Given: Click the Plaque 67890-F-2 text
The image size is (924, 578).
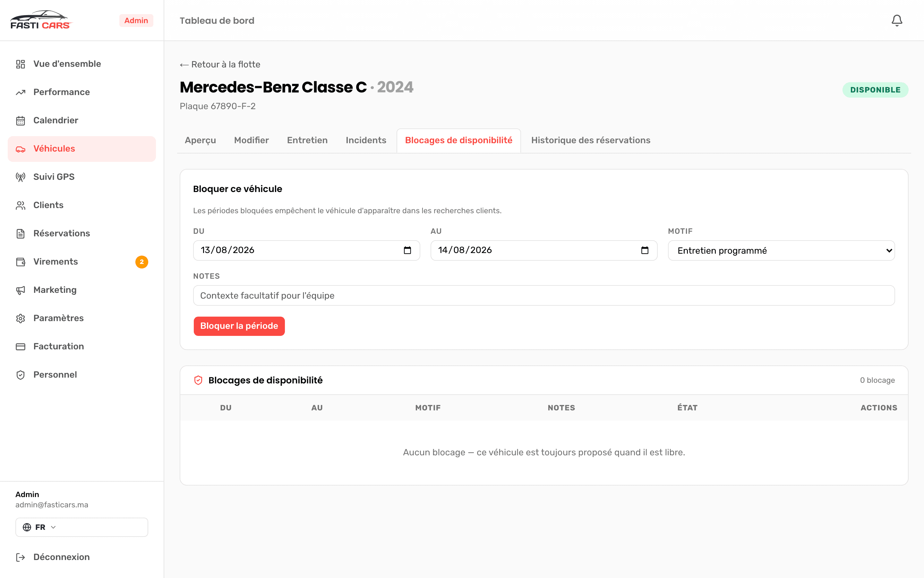Looking at the screenshot, I should pyautogui.click(x=218, y=106).
